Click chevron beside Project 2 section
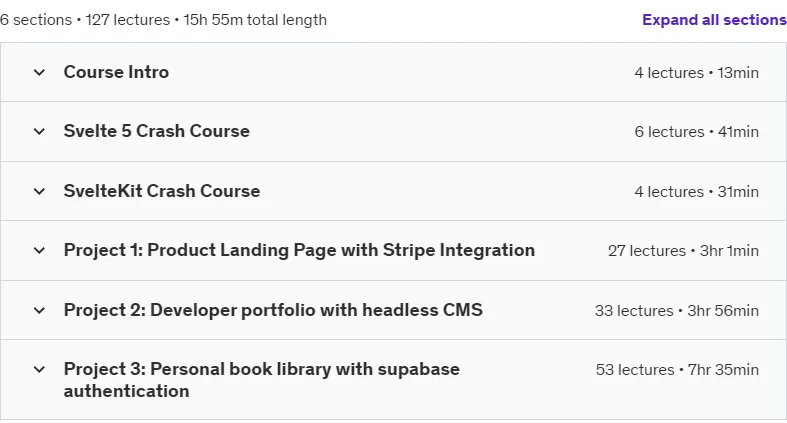 click(x=39, y=310)
